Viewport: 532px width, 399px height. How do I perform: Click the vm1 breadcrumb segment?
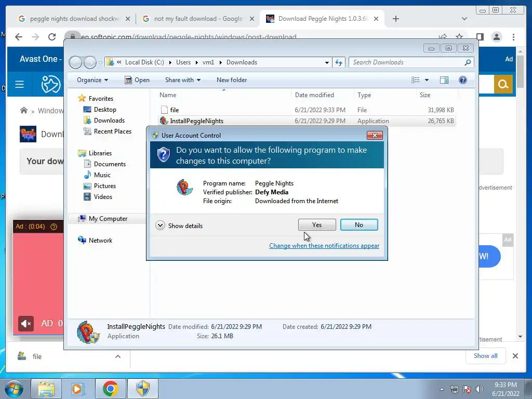(208, 62)
